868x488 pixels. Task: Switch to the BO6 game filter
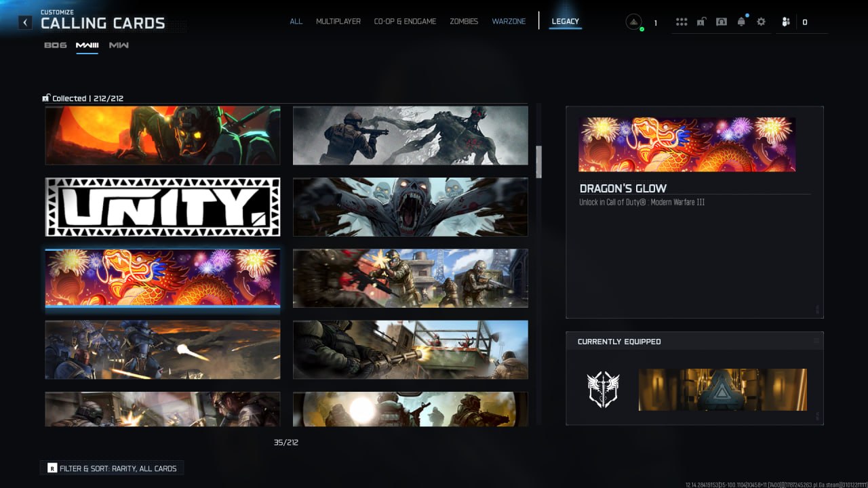coord(56,45)
